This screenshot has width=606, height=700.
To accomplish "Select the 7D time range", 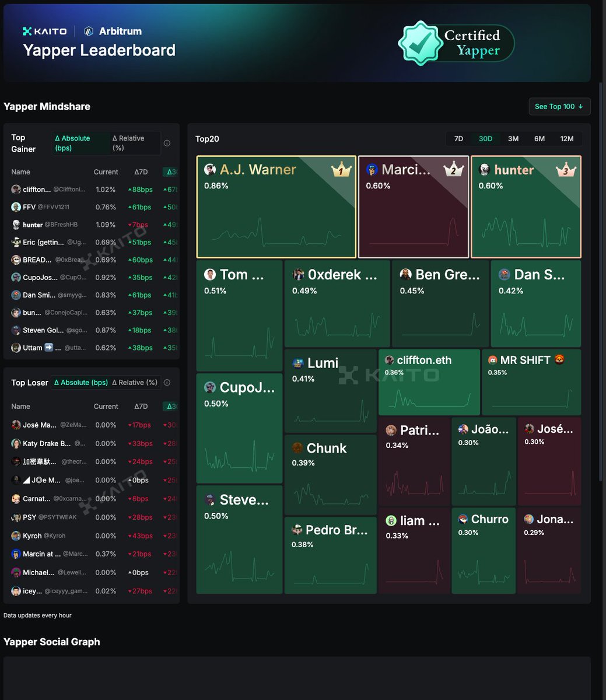I will click(458, 139).
